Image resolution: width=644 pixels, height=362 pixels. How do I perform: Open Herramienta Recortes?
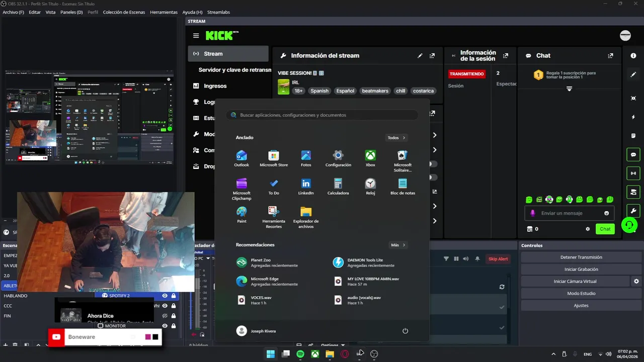coord(274,217)
